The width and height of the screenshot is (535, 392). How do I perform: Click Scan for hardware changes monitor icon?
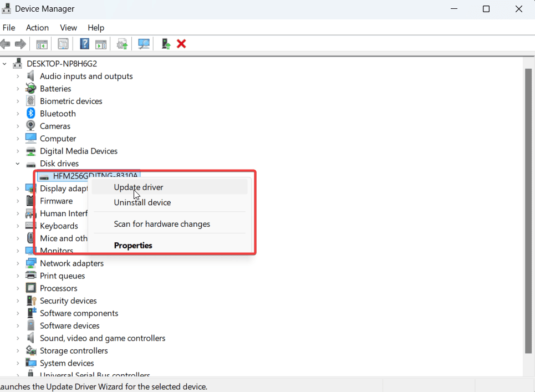pos(144,44)
